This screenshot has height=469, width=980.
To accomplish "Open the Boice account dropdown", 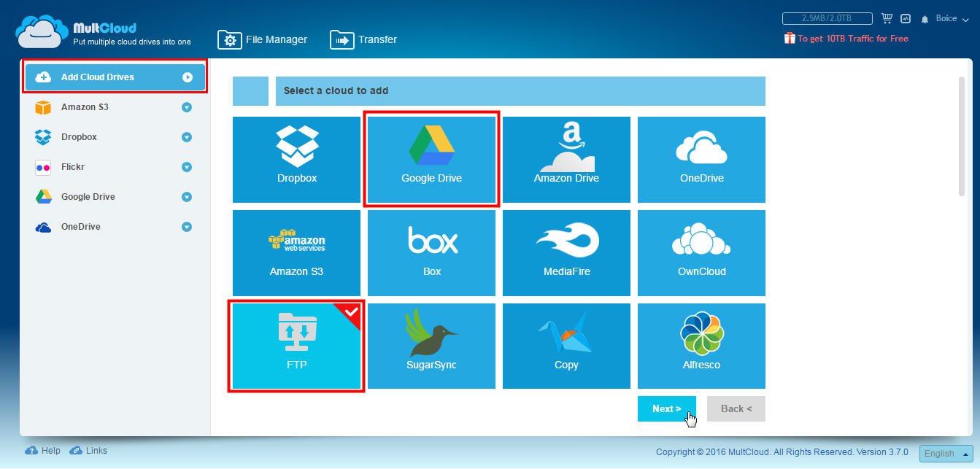I will [x=950, y=18].
